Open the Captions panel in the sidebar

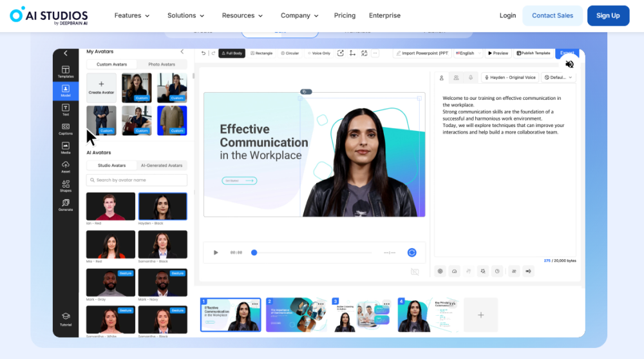pyautogui.click(x=65, y=129)
